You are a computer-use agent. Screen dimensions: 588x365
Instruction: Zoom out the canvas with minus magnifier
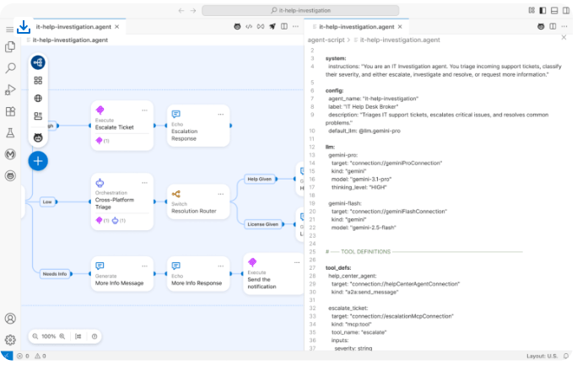click(x=35, y=335)
